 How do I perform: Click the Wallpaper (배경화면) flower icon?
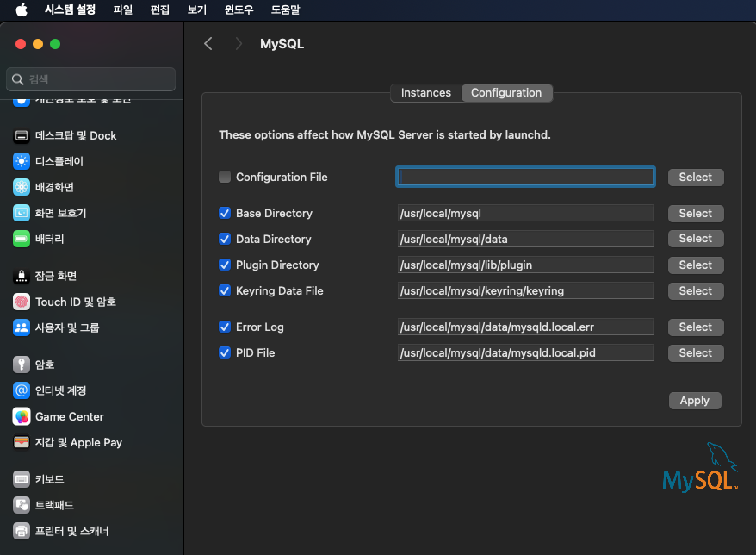22,187
